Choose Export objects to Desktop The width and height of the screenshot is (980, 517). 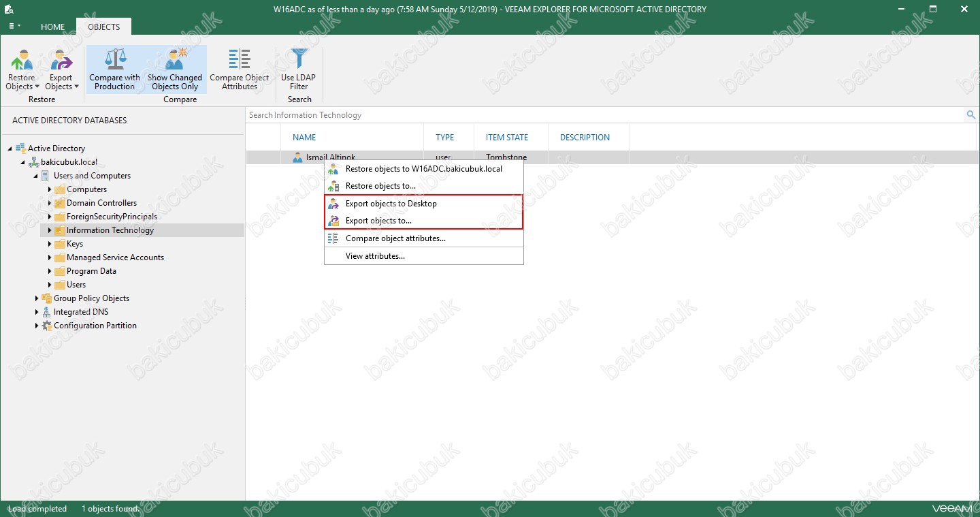[424, 204]
